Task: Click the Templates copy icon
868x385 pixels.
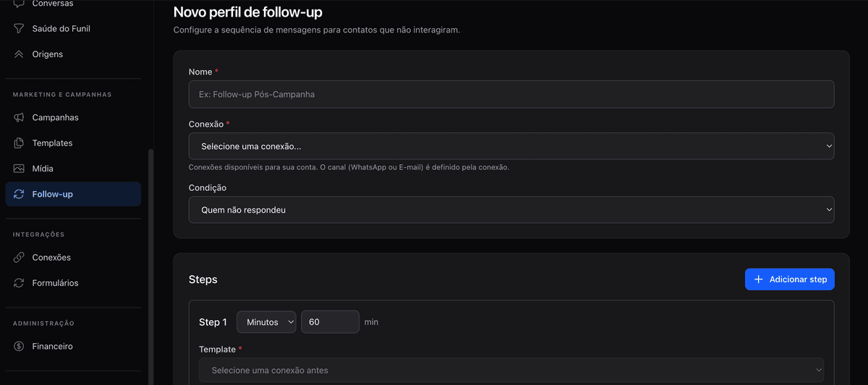Action: point(19,143)
